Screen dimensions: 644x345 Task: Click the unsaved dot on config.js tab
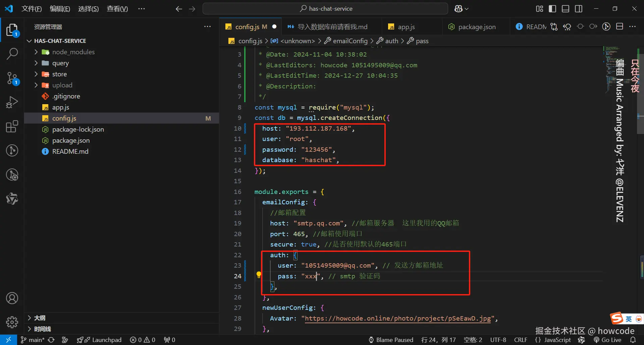[274, 26]
